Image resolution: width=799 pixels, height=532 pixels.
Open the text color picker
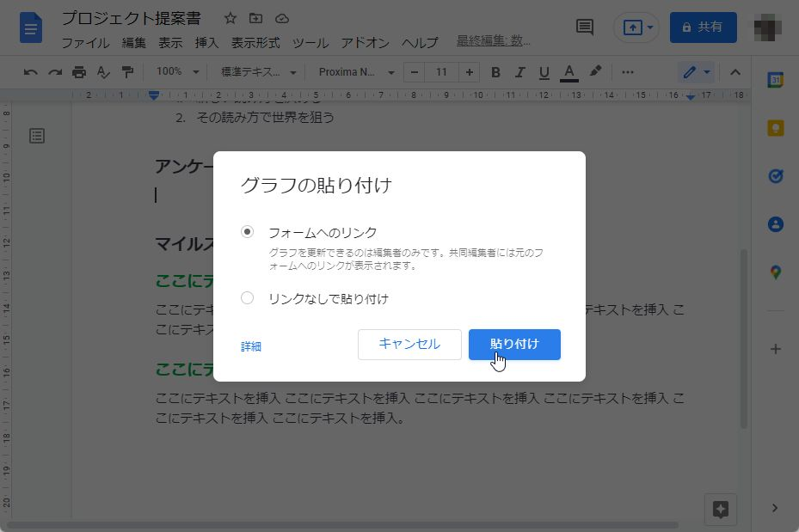pos(569,72)
